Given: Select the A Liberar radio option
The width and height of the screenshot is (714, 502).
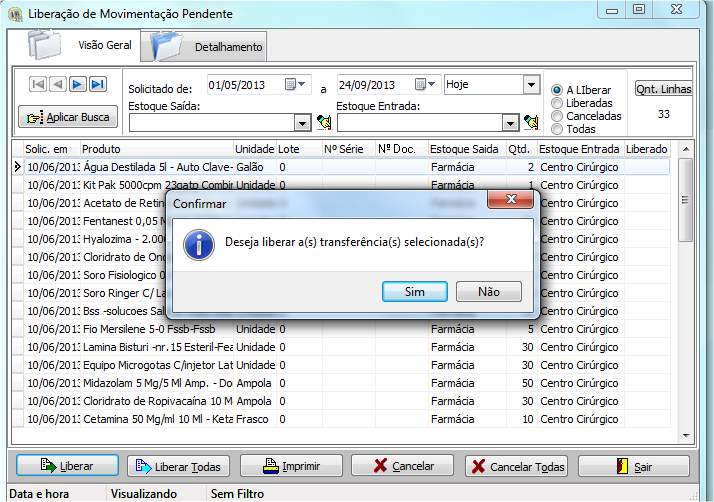Looking at the screenshot, I should click(557, 90).
